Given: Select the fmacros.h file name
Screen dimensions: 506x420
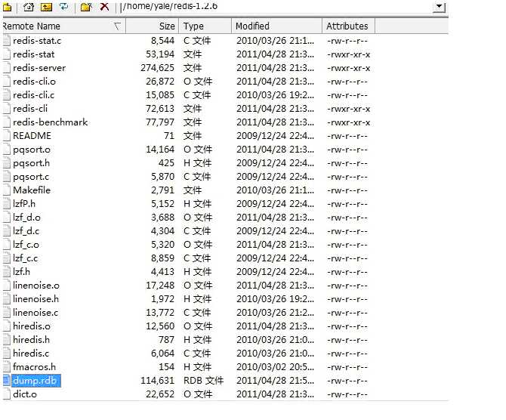Looking at the screenshot, I should pyautogui.click(x=35, y=367).
